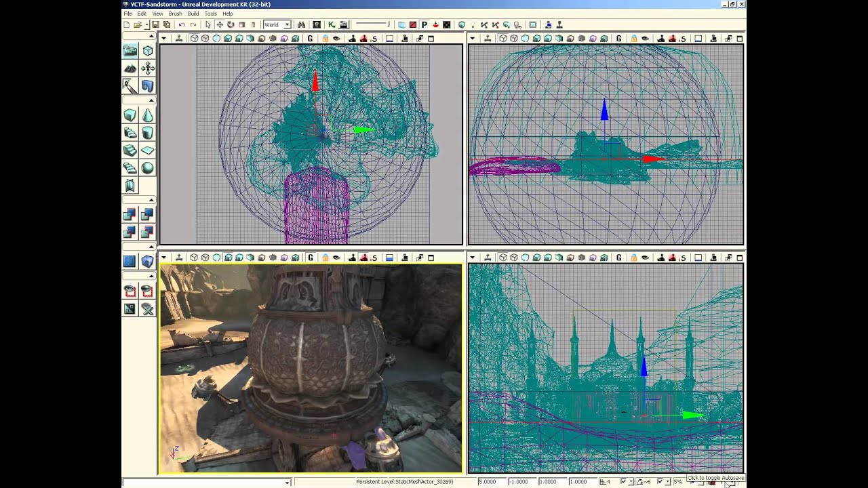The height and width of the screenshot is (488, 868).
Task: Toggle realtime in top-left viewport
Action: tap(179, 39)
